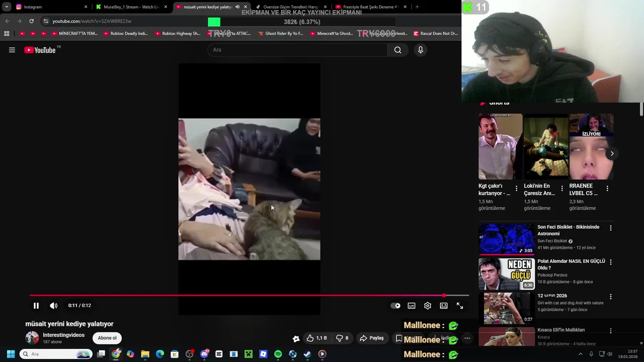This screenshot has width=644, height=362.
Task: Open menu for 12 Ocak 2026 cat video
Action: tap(611, 297)
